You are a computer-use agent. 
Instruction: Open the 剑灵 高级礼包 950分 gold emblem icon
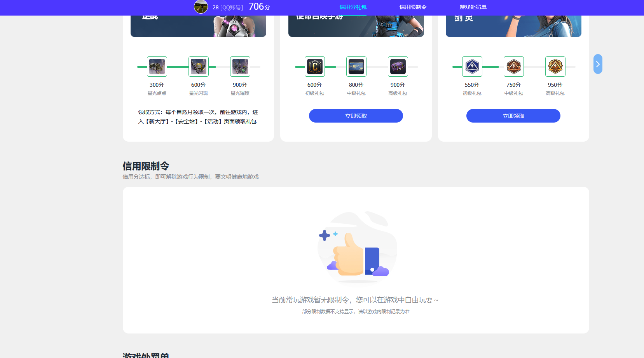pos(555,67)
